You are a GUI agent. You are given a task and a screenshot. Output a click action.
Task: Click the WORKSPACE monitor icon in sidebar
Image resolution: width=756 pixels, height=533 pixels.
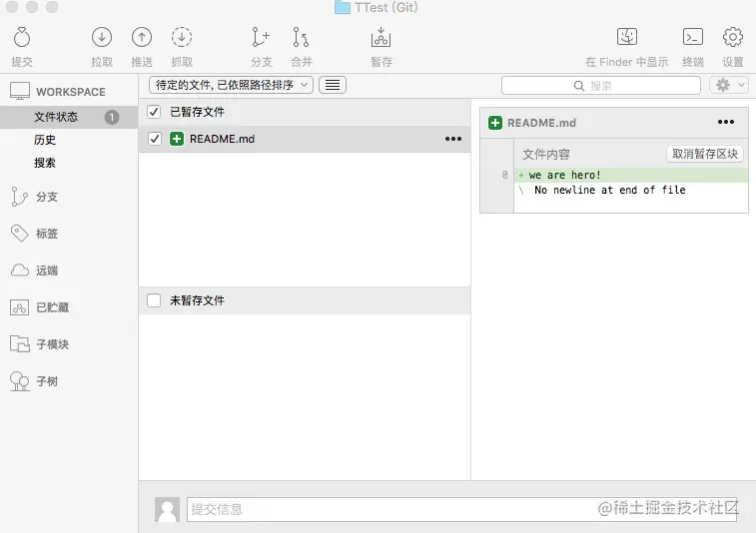[20, 91]
